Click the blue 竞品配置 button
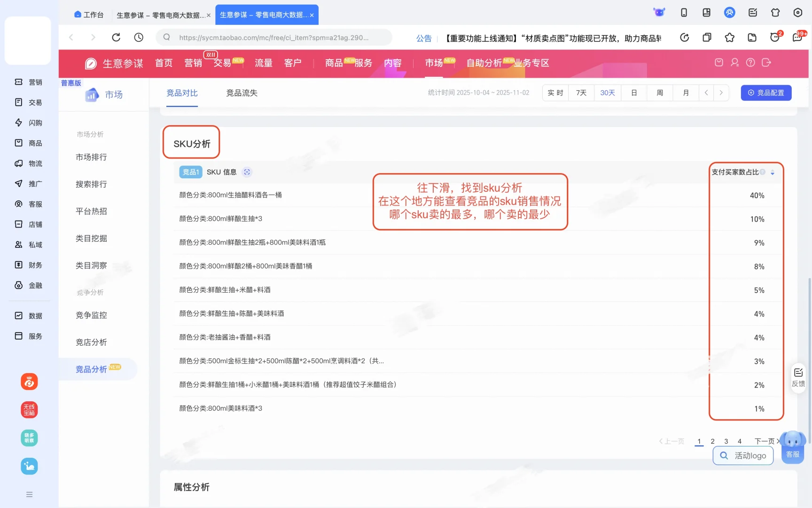Screen dimensions: 812x508 766,93
